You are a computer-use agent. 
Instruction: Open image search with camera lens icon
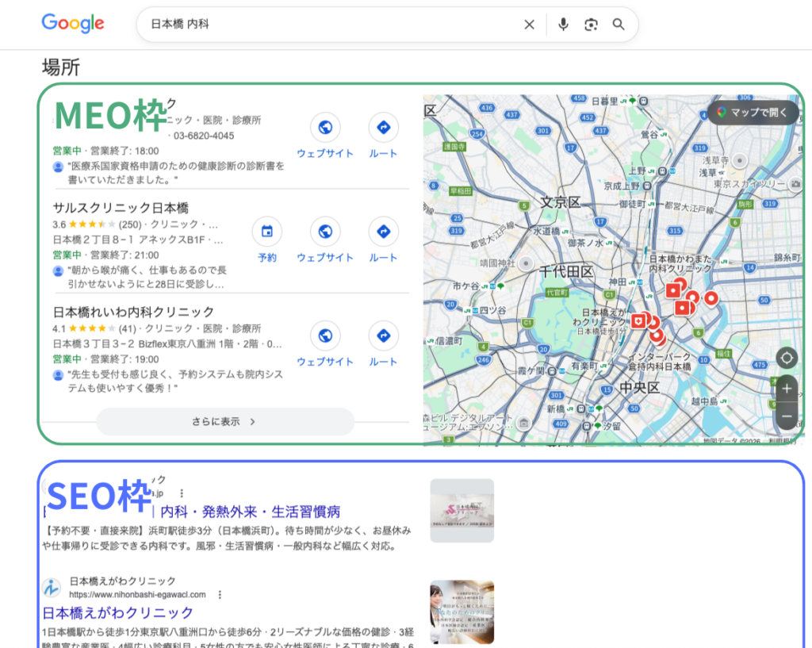coord(591,25)
